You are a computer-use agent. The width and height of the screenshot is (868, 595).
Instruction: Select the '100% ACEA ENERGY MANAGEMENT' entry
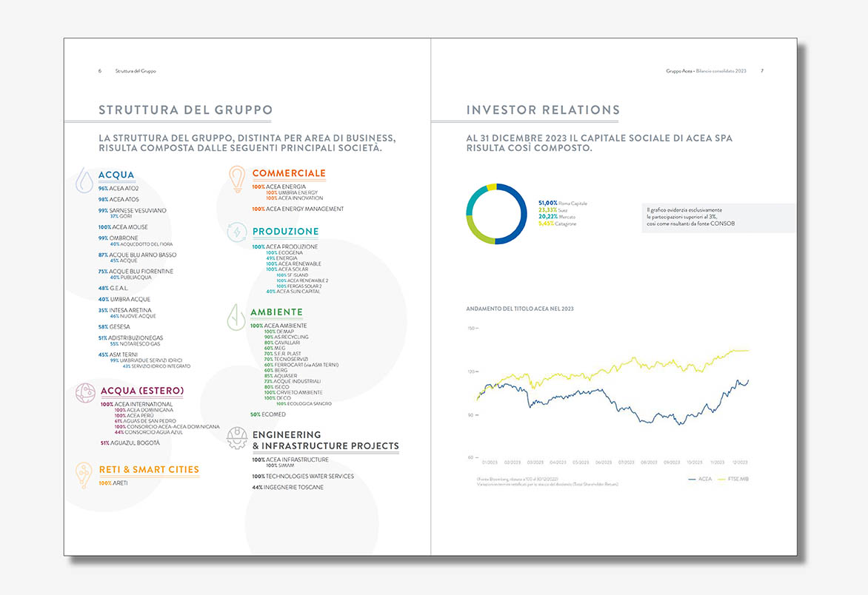click(298, 209)
